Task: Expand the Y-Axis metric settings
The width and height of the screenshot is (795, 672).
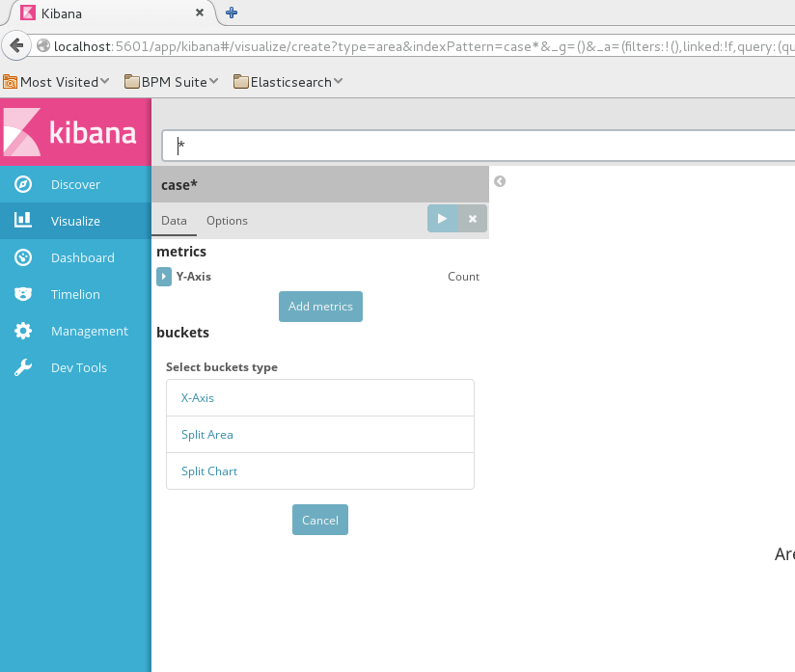Action: coord(164,277)
